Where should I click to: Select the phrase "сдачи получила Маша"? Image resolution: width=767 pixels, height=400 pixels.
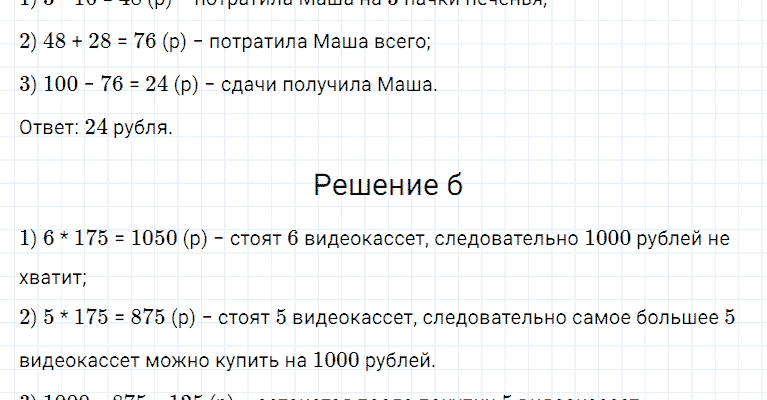point(326,85)
